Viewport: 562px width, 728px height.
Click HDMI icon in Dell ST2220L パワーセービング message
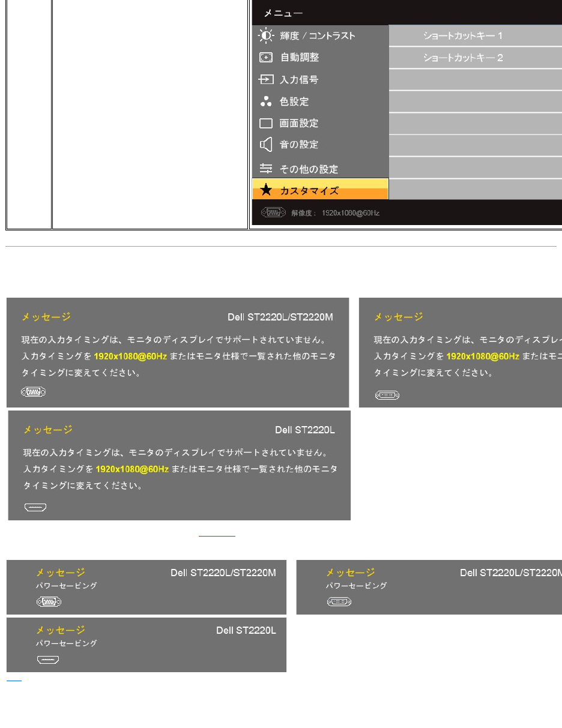(48, 660)
